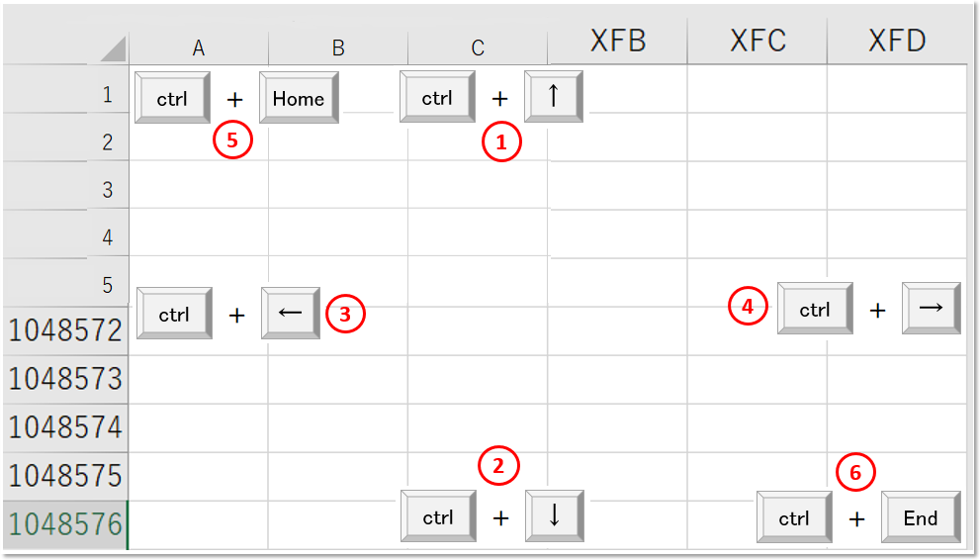Click the Select All corner triangle
This screenshot has height=560, width=980.
(x=113, y=48)
